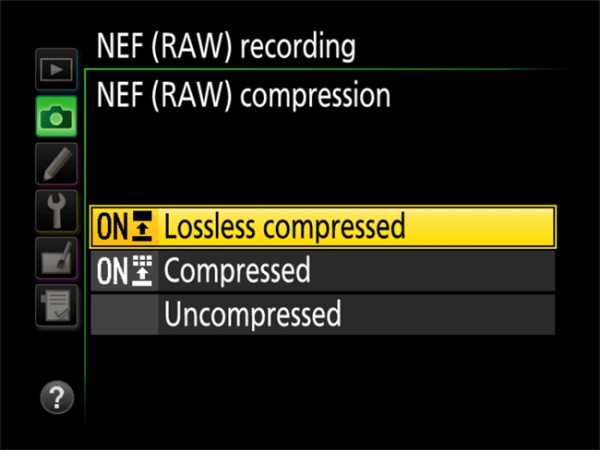The width and height of the screenshot is (600, 450).
Task: Open the My Menu checklist icon
Action: (x=56, y=303)
